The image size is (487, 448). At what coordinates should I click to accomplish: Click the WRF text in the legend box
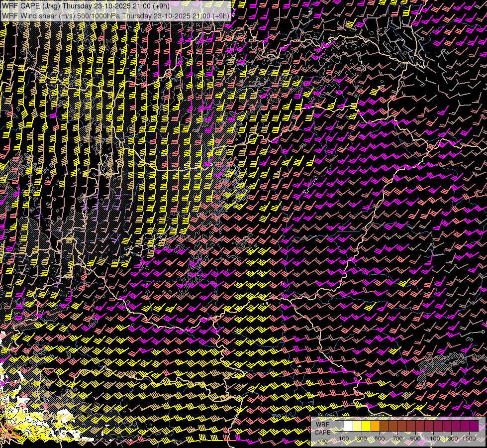point(322,424)
